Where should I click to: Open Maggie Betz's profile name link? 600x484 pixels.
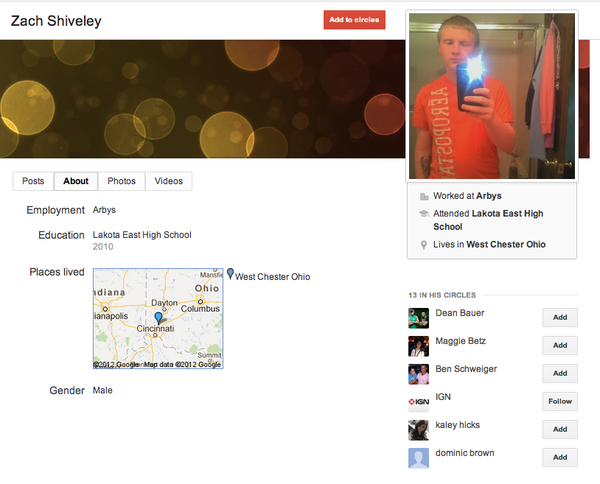click(x=460, y=341)
